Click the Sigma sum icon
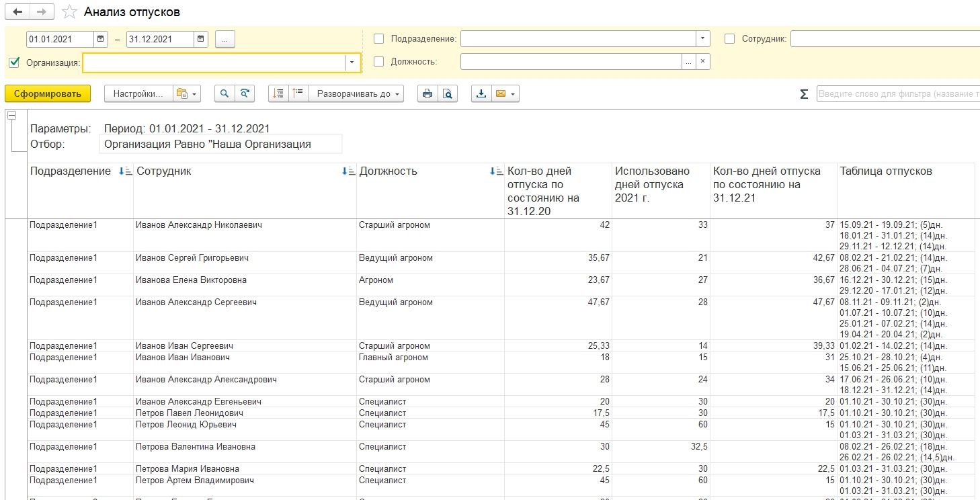The width and height of the screenshot is (980, 500). (x=804, y=94)
